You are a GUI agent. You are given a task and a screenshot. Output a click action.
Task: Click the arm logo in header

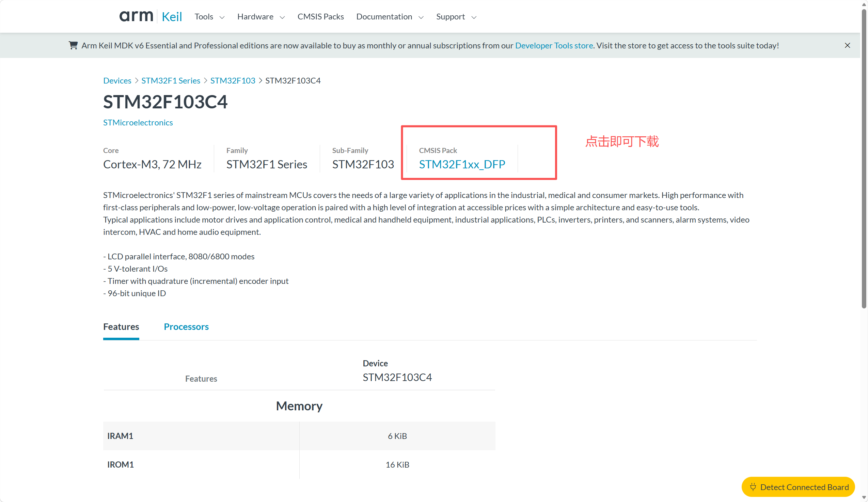click(136, 16)
